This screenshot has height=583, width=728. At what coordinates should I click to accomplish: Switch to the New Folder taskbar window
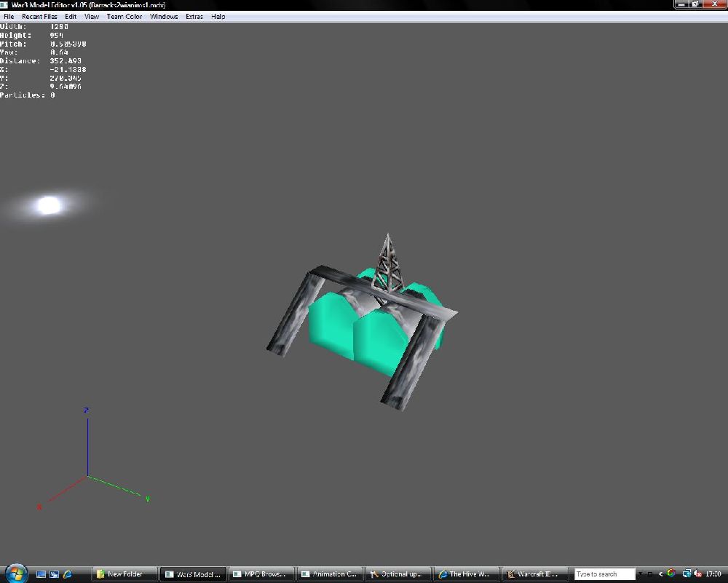coord(124,574)
